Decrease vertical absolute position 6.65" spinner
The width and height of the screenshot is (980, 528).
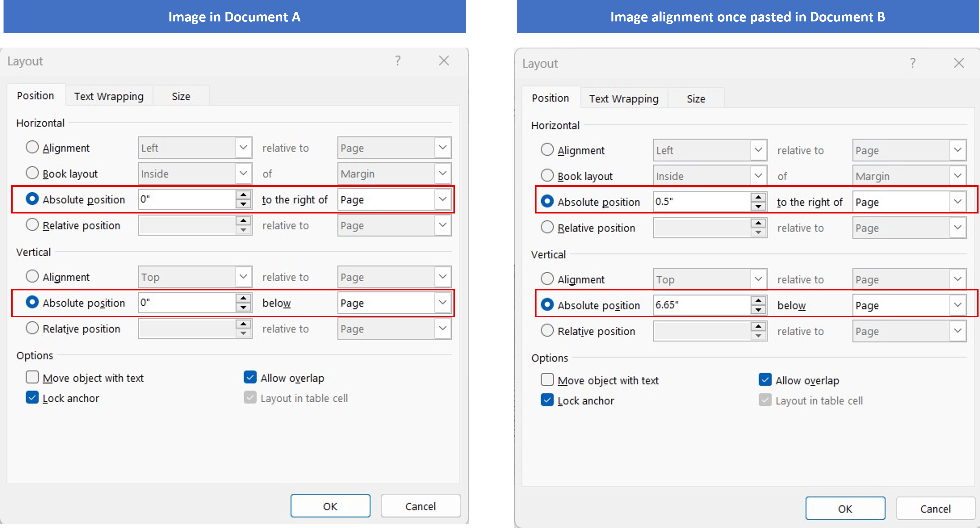click(758, 310)
